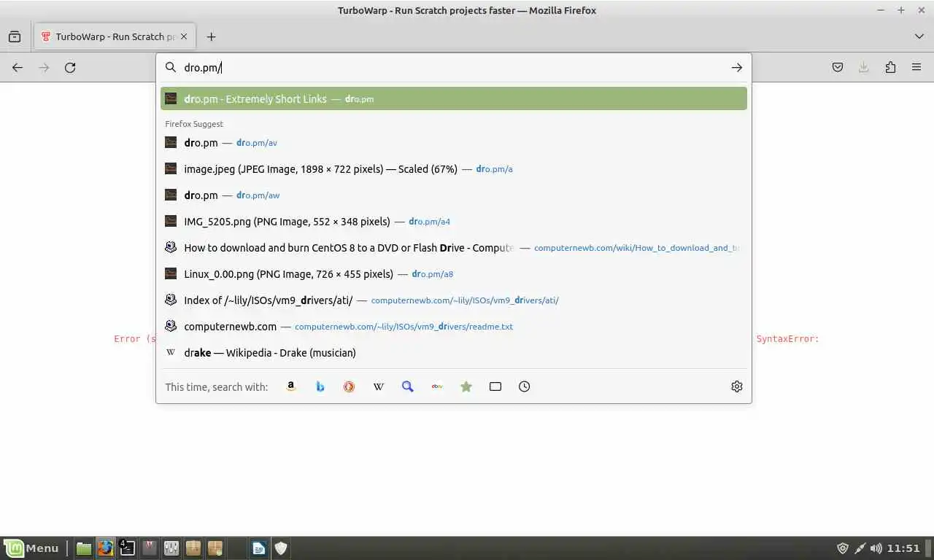Open the Firefox View button

(x=15, y=36)
